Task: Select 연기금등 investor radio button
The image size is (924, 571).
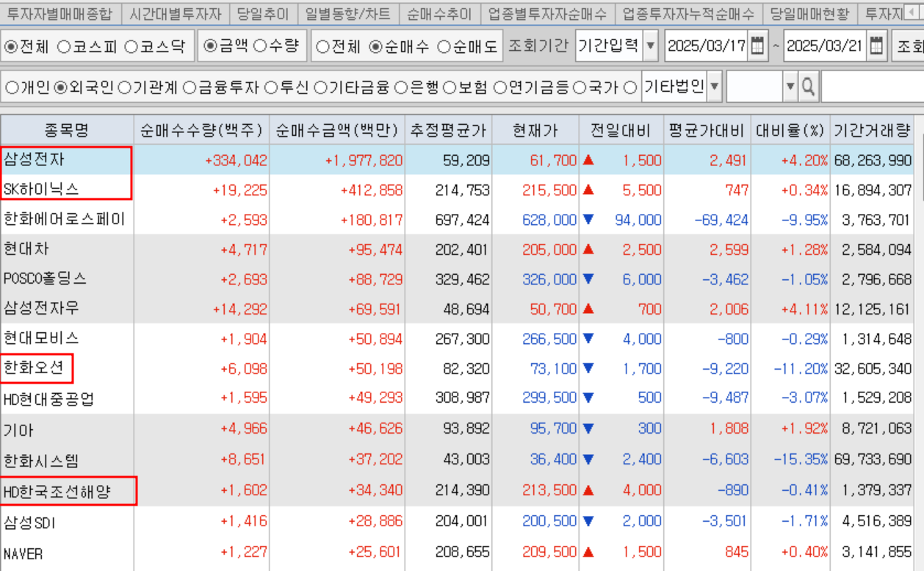Action: point(500,88)
